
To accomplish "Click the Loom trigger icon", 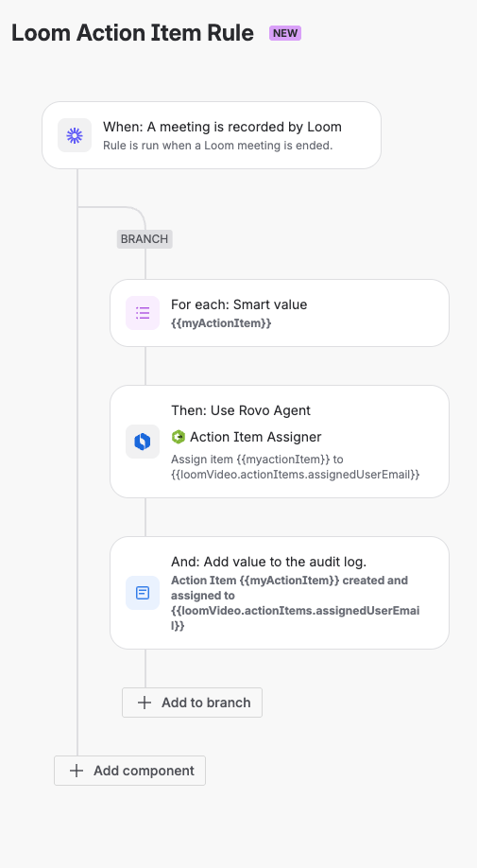I will (x=75, y=135).
